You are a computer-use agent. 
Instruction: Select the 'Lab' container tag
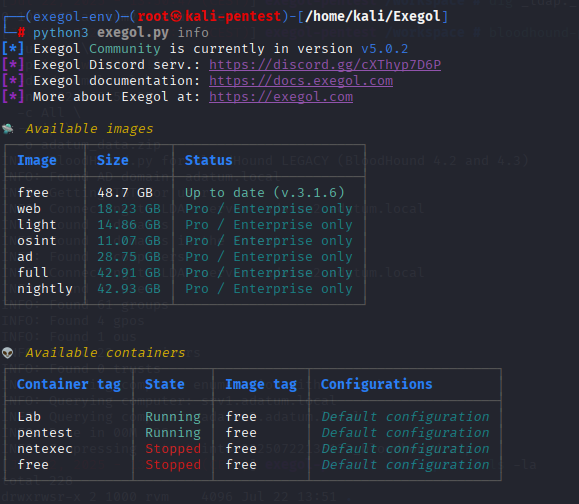coord(29,416)
